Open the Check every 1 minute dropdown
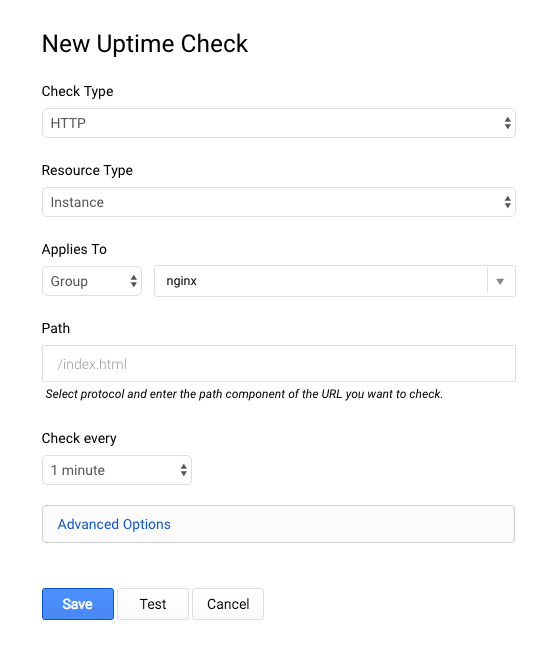The image size is (557, 645). tap(117, 470)
